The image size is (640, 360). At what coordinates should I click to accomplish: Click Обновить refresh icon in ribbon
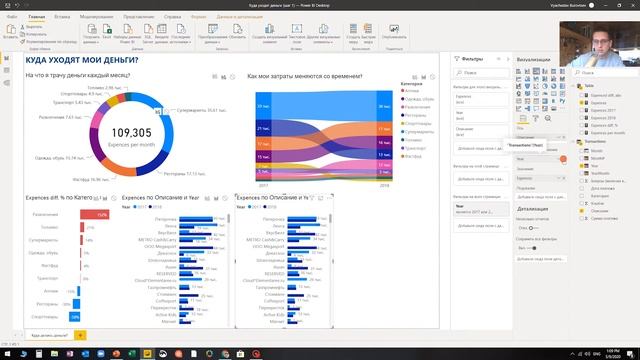pos(237,29)
